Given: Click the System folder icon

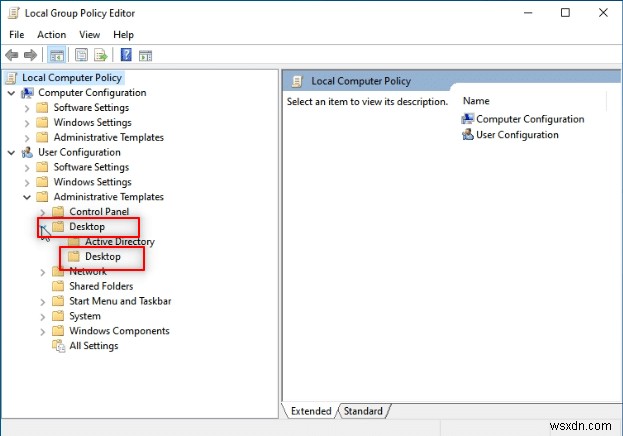Looking at the screenshot, I should (x=58, y=316).
